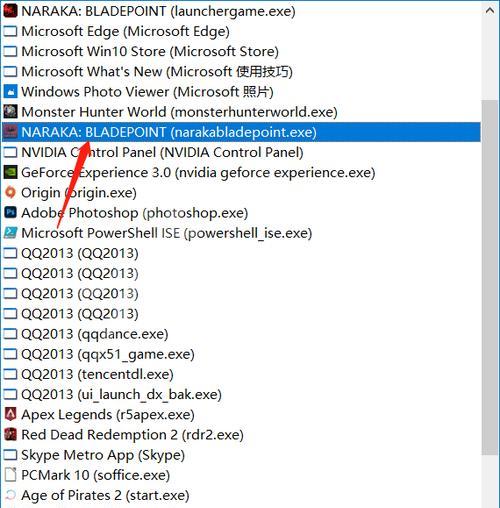Select NVIDIA Control Panel entry
Screen dimensions: 500x508
[241, 152]
